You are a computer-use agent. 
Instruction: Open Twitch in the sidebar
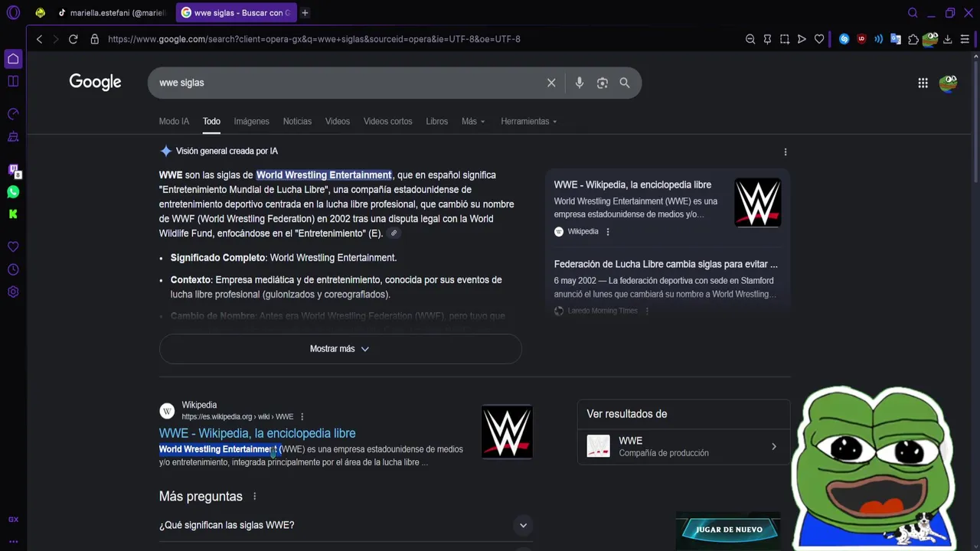point(13,170)
